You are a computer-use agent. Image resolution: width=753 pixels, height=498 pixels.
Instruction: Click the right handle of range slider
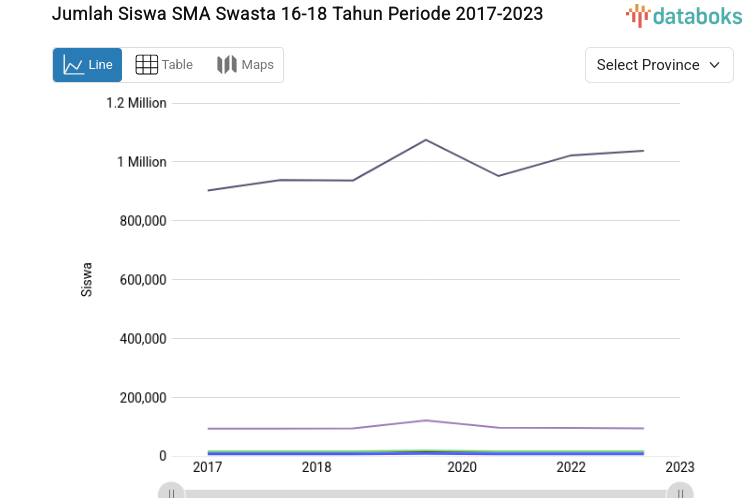point(680,492)
